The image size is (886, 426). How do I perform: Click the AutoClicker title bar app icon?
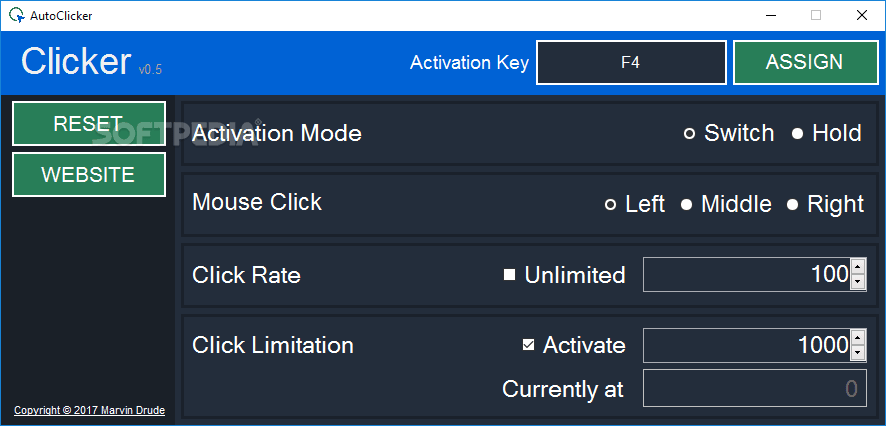[x=16, y=16]
